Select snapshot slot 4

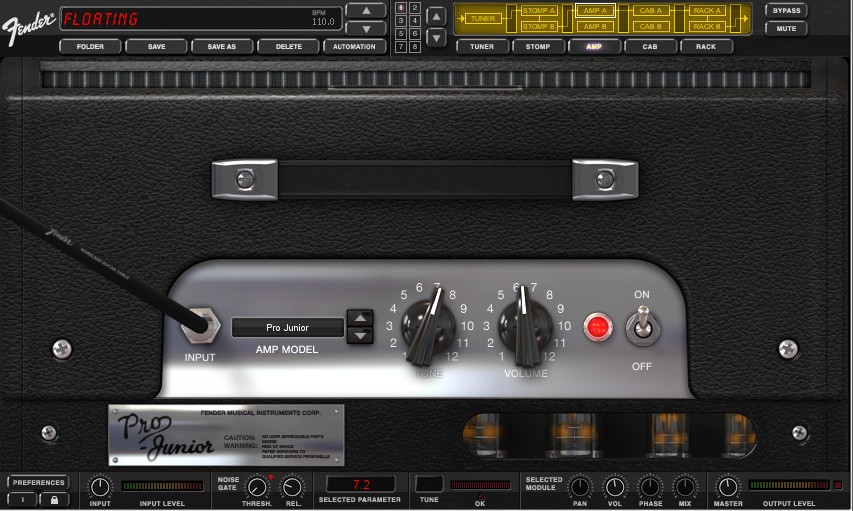tap(415, 21)
